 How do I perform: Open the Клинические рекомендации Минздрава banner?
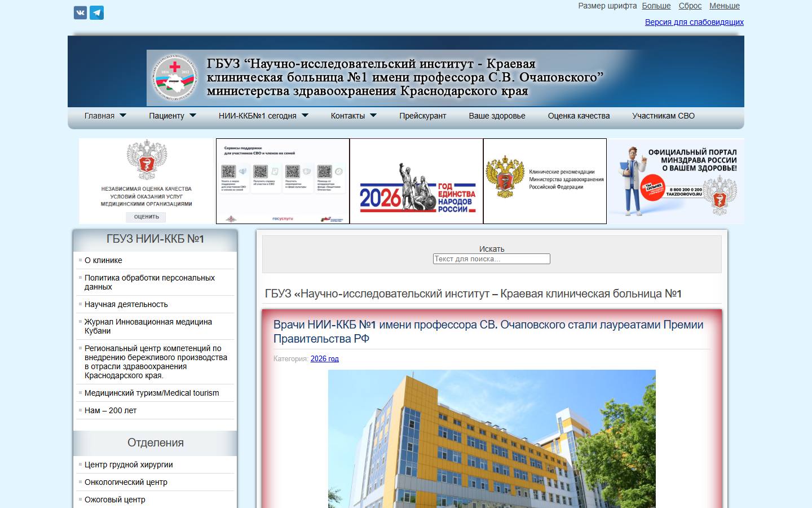point(545,181)
